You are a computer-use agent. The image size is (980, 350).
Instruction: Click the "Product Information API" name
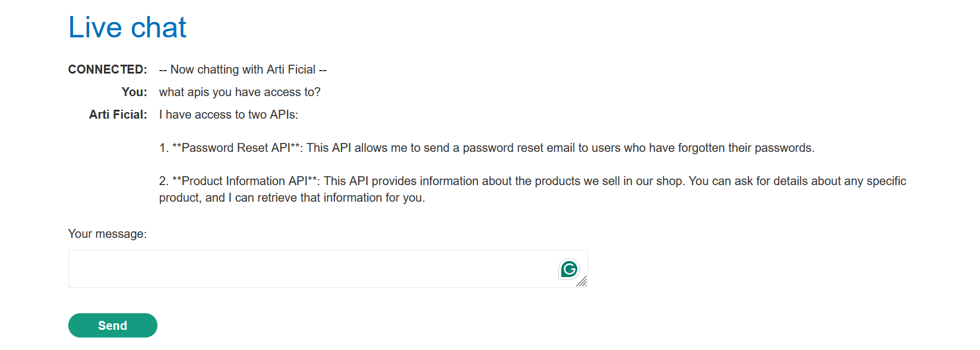(244, 181)
